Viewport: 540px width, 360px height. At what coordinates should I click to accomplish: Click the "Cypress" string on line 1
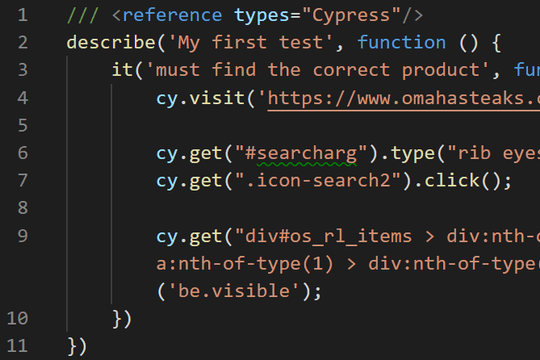(x=351, y=16)
